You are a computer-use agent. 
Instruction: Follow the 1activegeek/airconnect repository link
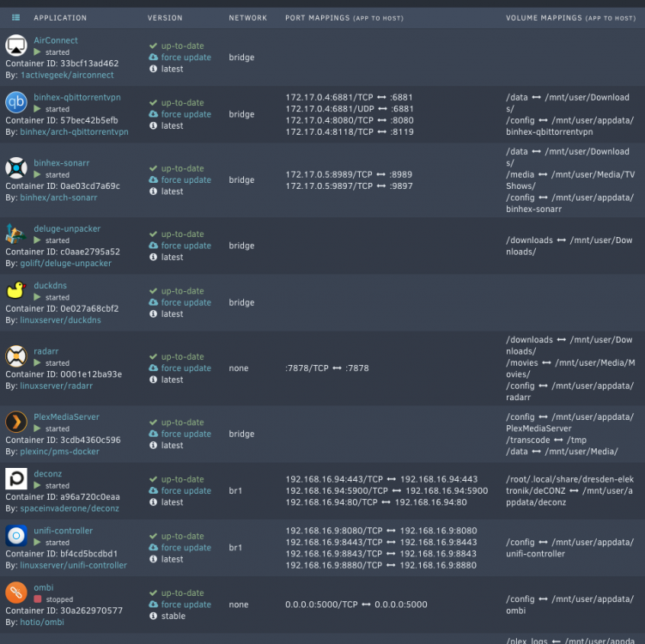(67, 76)
